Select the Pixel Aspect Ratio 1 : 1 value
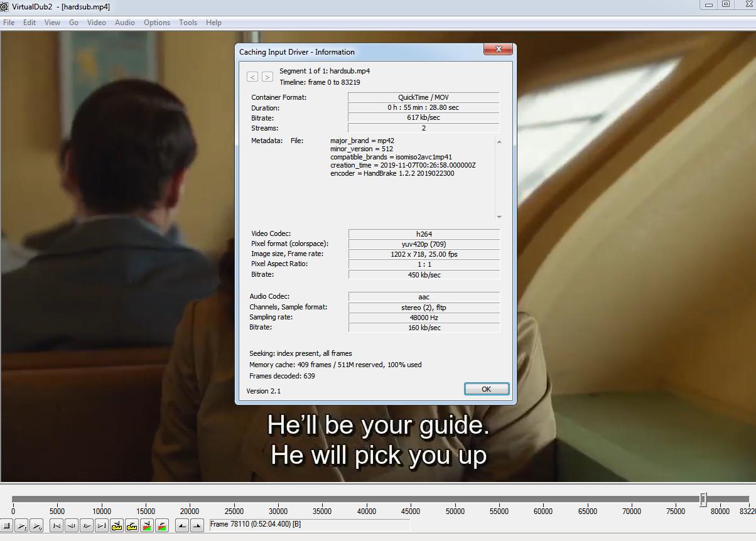756x541 pixels. tap(424, 264)
